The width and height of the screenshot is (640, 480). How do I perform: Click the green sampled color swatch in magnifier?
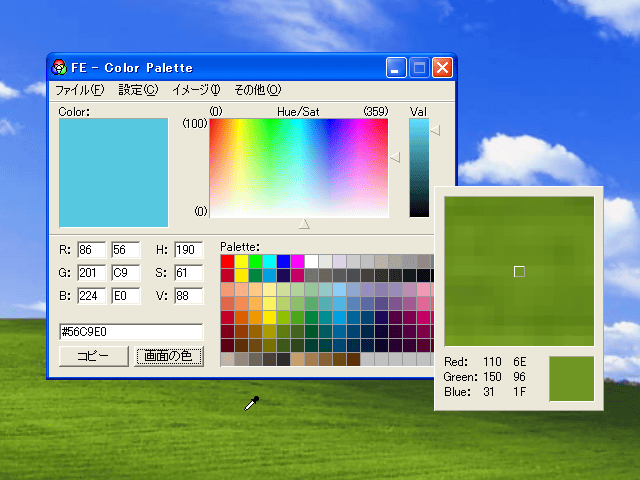pyautogui.click(x=571, y=379)
